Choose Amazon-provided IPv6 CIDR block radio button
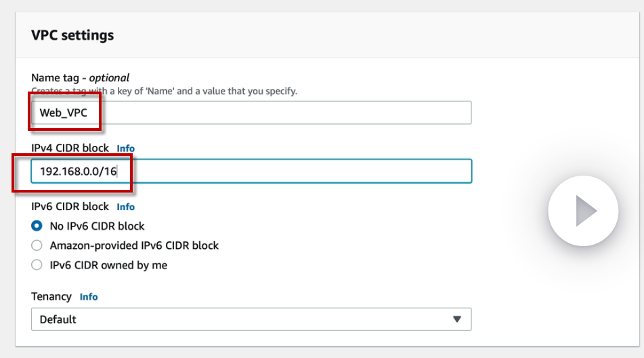644x358 pixels. click(x=37, y=245)
